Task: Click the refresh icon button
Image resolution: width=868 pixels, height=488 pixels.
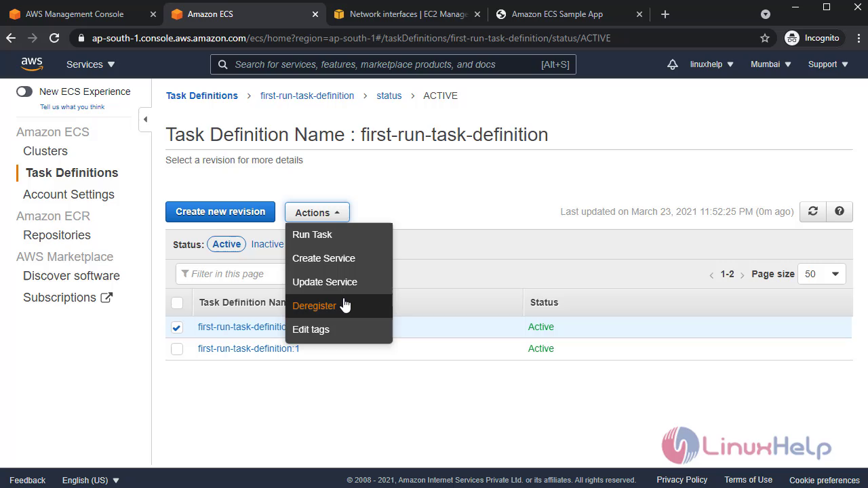Action: click(812, 211)
